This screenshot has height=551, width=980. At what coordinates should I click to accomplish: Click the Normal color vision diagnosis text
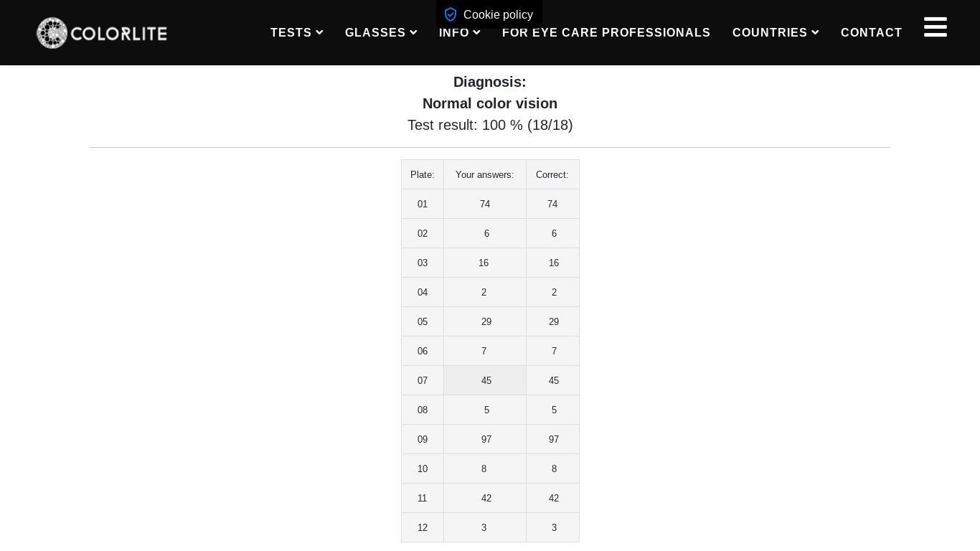[x=489, y=103]
